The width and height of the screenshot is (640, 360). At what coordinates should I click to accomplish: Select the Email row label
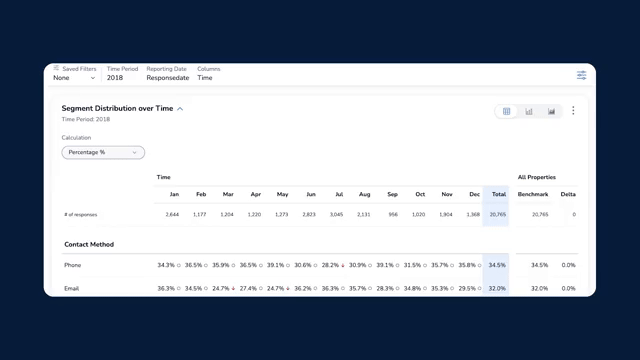tap(71, 289)
